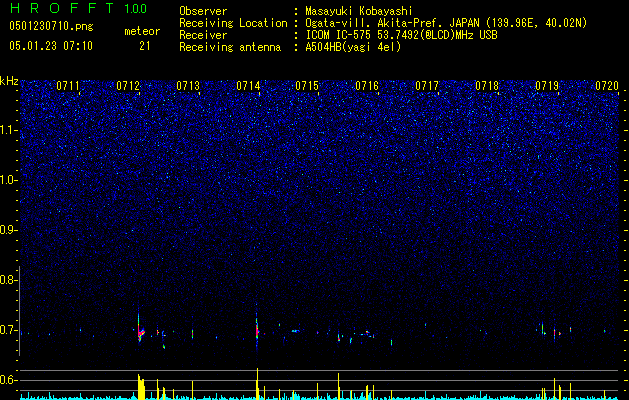Select observer name Masayuki Kobayashi
629x400 pixels.
coord(359,11)
